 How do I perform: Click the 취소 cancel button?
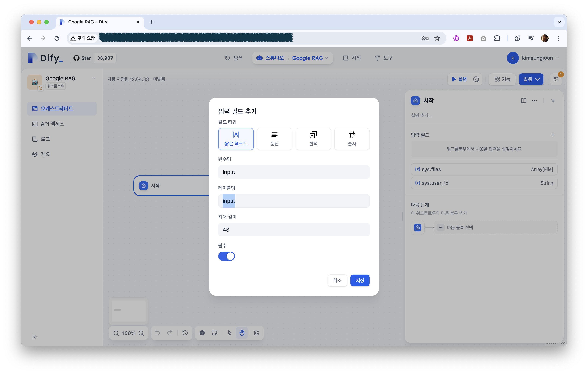pos(337,280)
